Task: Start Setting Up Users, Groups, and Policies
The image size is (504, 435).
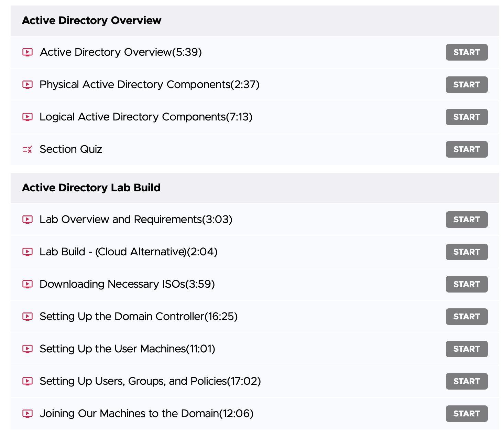Action: coord(467,381)
